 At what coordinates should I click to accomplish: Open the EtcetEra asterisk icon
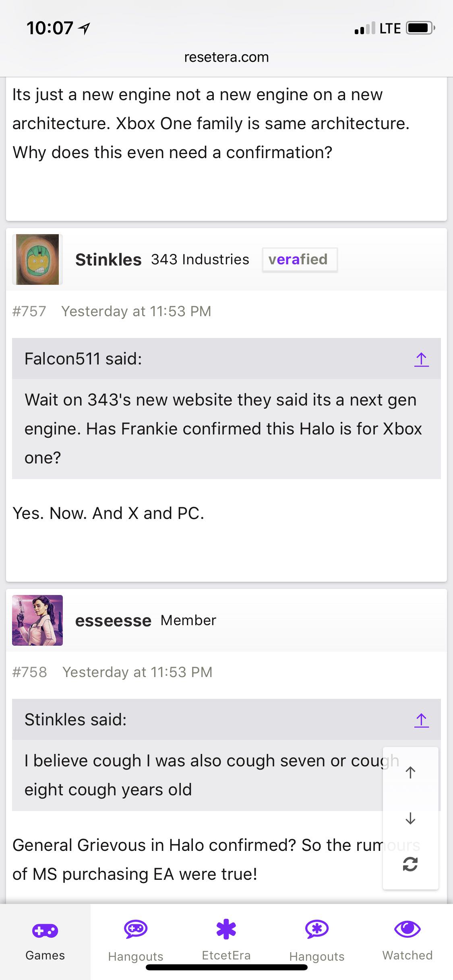[226, 929]
